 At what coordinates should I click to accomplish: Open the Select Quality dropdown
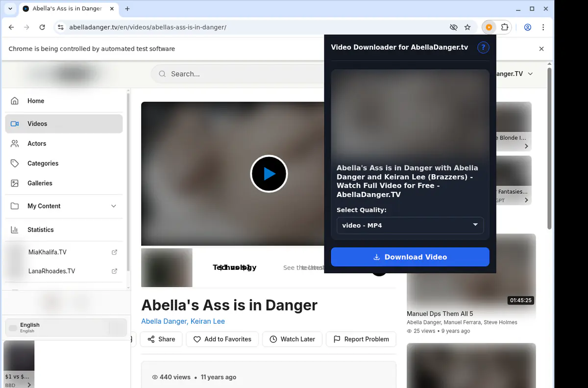pyautogui.click(x=410, y=225)
